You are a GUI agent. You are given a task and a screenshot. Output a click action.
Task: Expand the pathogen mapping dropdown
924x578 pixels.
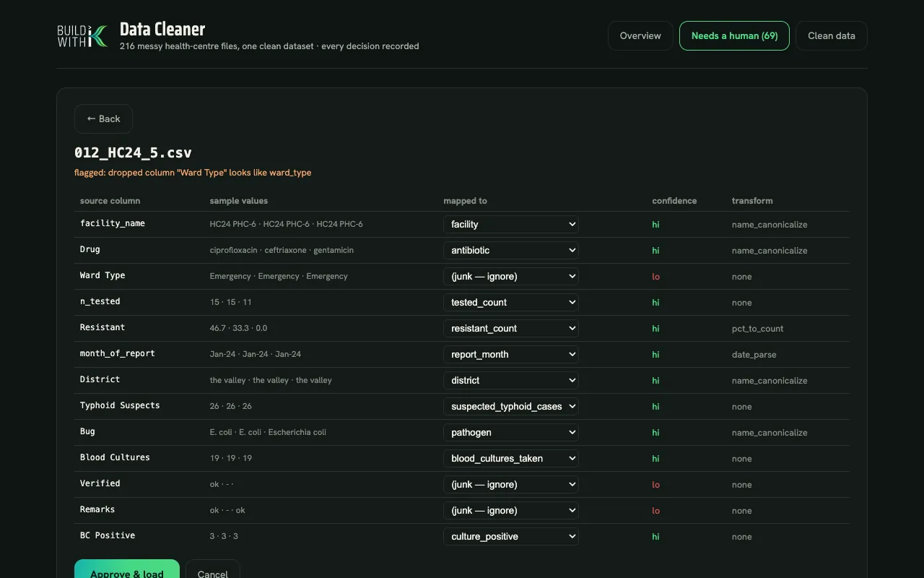point(511,432)
